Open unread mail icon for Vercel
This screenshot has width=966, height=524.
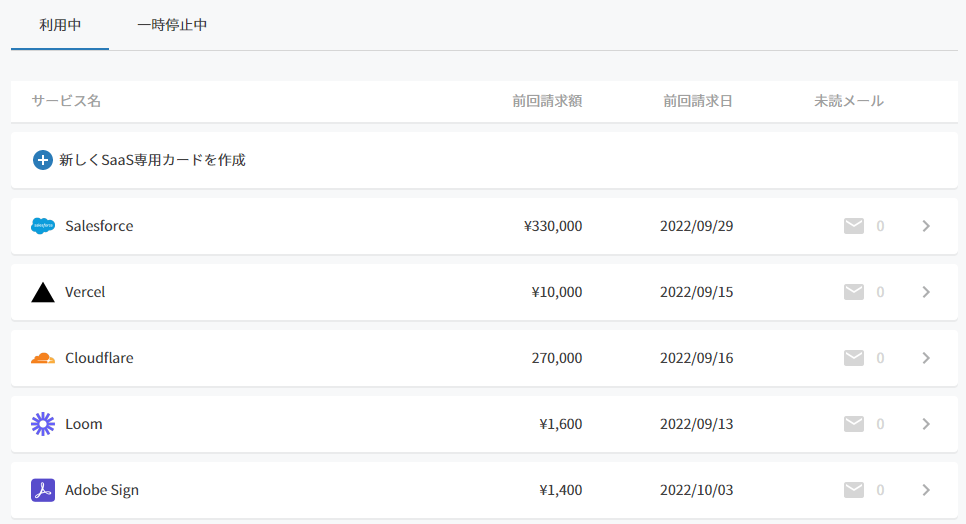pos(854,292)
